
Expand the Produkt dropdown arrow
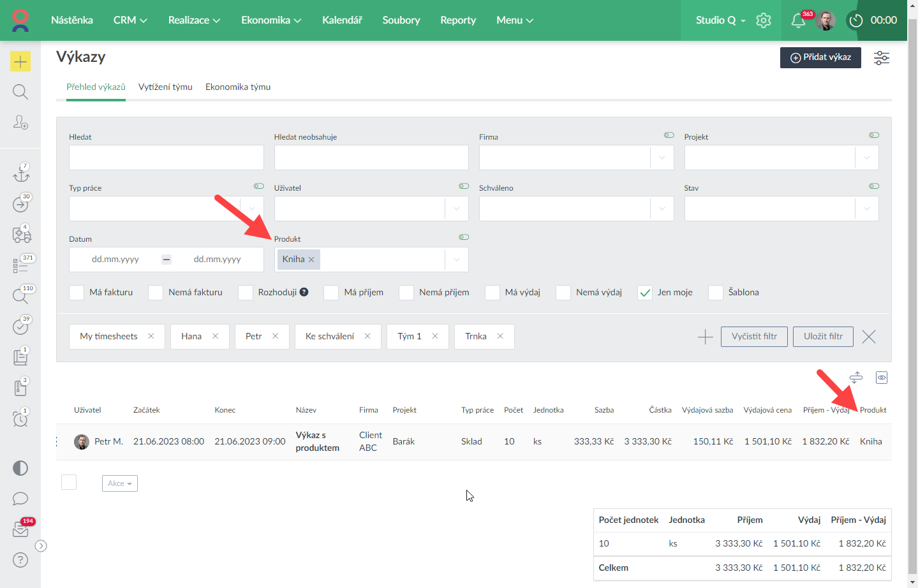pyautogui.click(x=457, y=260)
